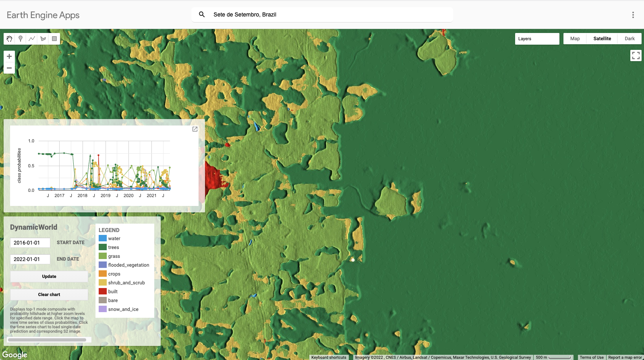Select the point marker drawing tool
644x360 pixels.
21,39
